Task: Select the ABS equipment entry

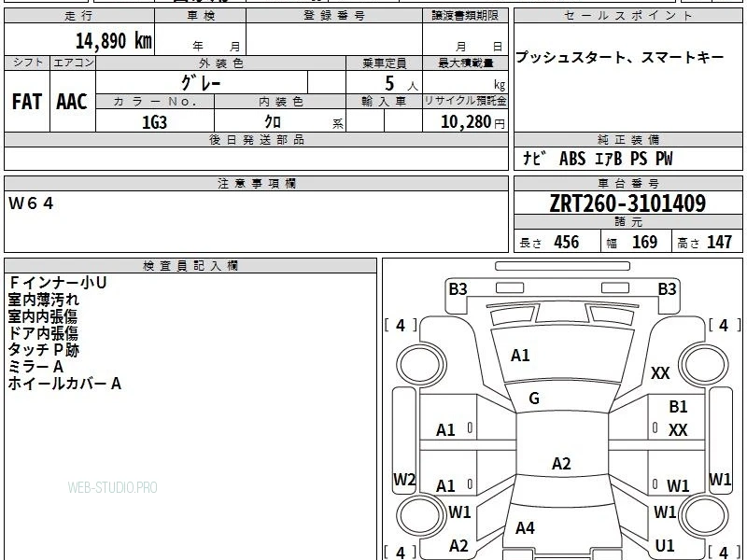Action: pyautogui.click(x=572, y=159)
